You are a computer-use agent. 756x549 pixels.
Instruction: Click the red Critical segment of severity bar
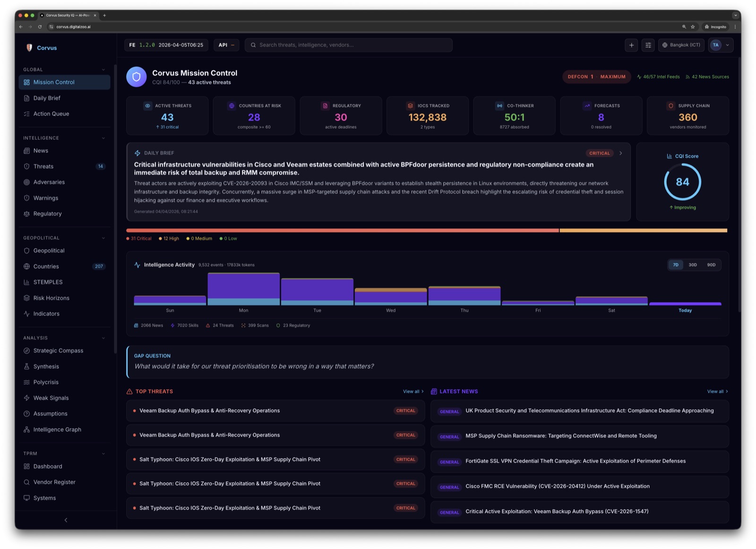343,231
